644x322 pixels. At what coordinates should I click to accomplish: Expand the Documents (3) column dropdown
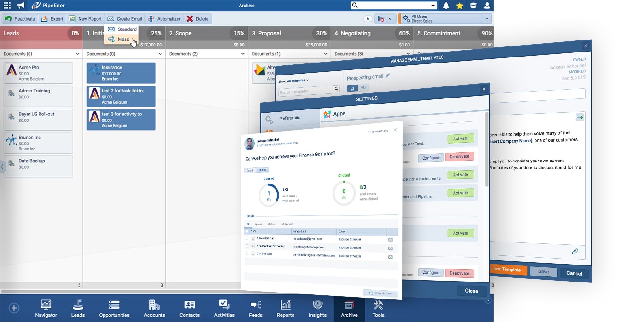coord(408,54)
